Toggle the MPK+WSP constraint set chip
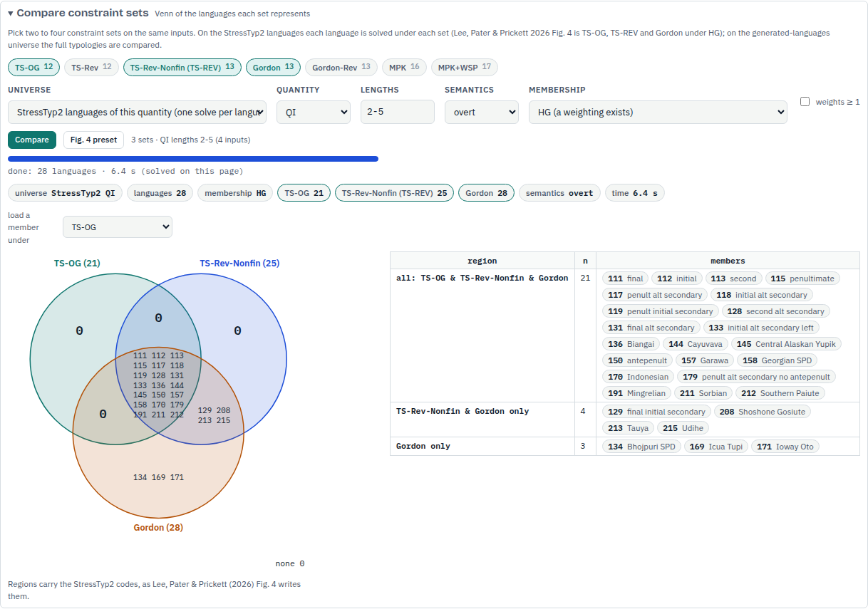868x609 pixels. coord(465,68)
